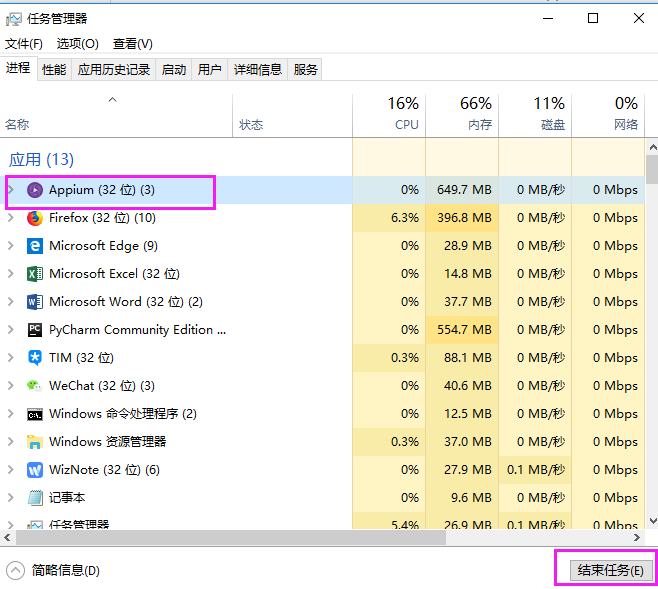Switch to the 详细信息 tab
Viewport: 658px width, 589px height.
(258, 70)
